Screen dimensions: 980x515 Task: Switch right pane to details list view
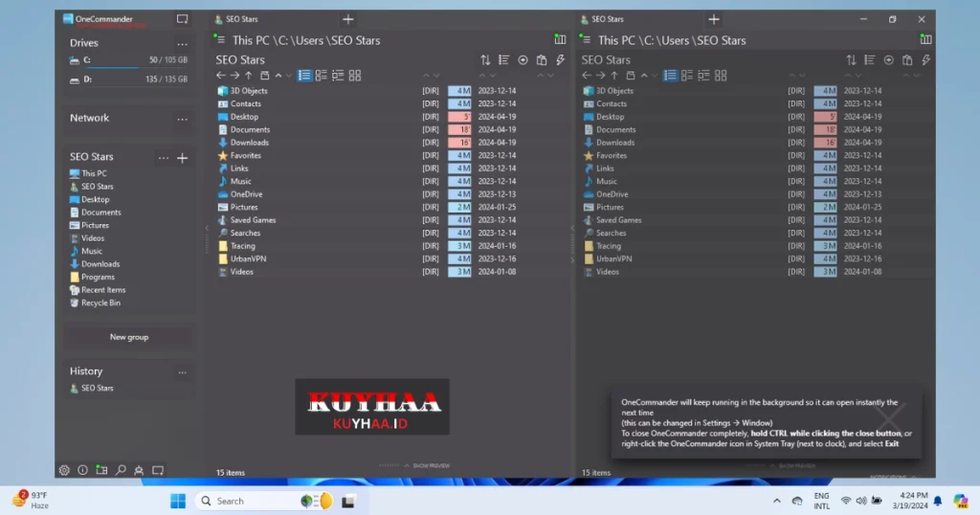click(x=670, y=76)
